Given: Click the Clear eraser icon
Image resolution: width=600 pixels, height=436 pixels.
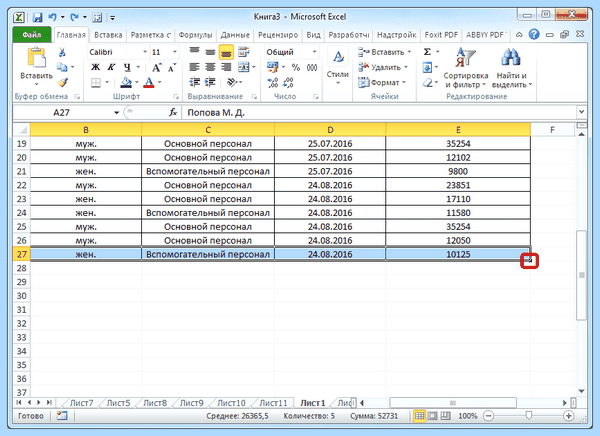Looking at the screenshot, I should click(x=427, y=82).
